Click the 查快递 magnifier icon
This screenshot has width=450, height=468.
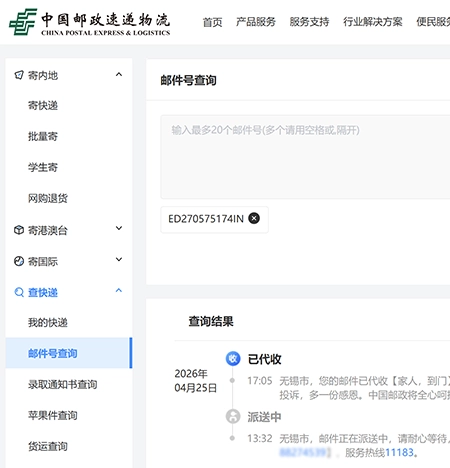pyautogui.click(x=19, y=292)
